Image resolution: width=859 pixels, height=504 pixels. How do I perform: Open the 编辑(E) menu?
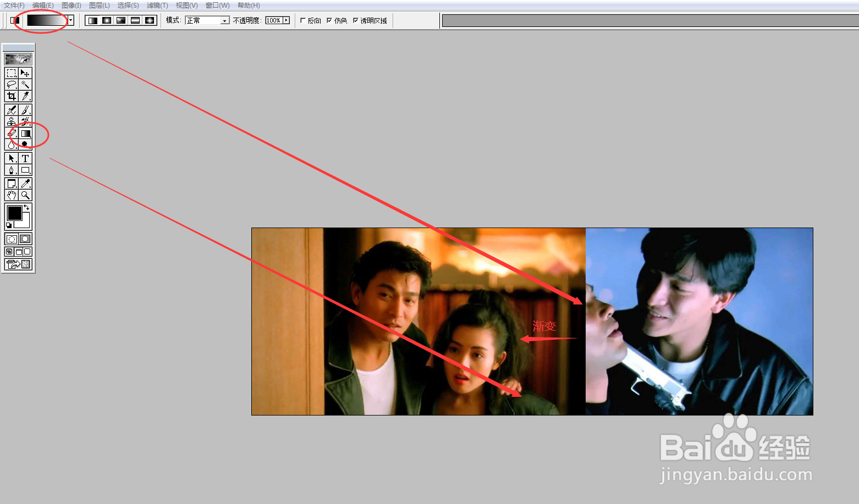click(43, 5)
